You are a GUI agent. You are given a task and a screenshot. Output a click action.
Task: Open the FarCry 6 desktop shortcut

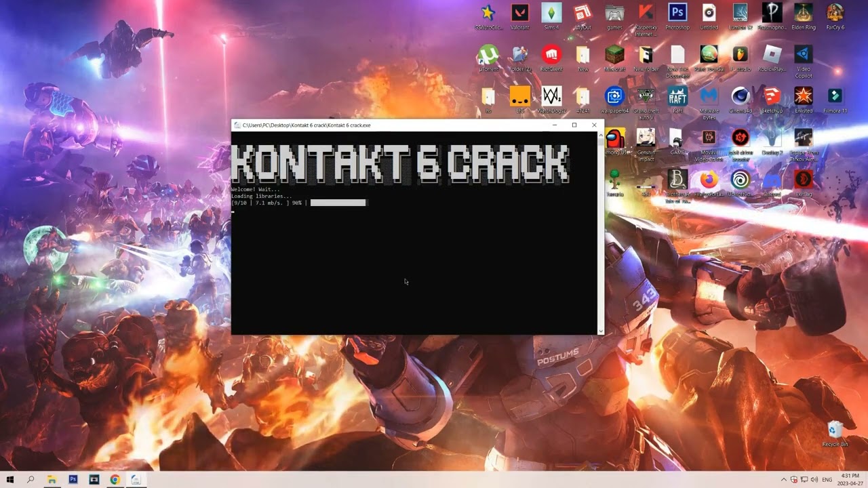pos(835,17)
